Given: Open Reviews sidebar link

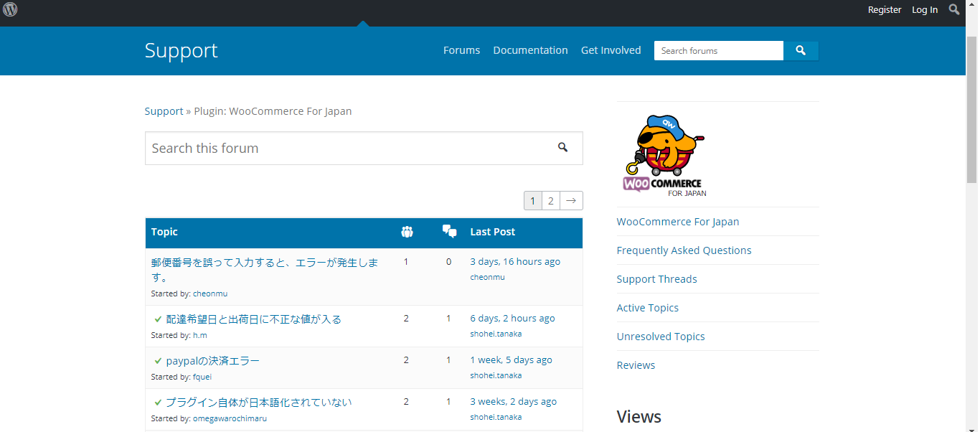Looking at the screenshot, I should (636, 365).
